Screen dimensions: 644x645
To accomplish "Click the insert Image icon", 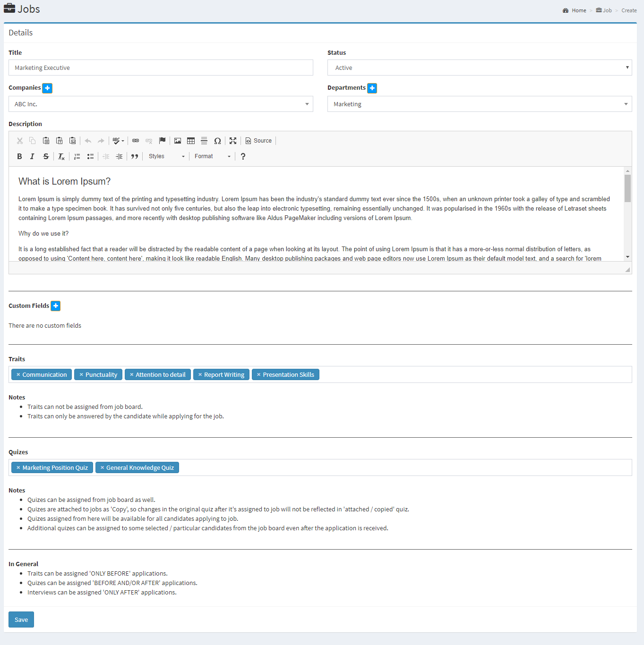I will pyautogui.click(x=178, y=141).
